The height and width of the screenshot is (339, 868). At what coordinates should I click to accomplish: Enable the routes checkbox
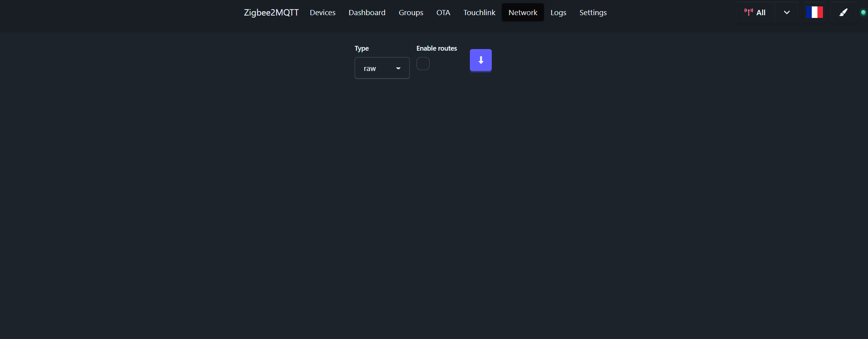pos(423,64)
